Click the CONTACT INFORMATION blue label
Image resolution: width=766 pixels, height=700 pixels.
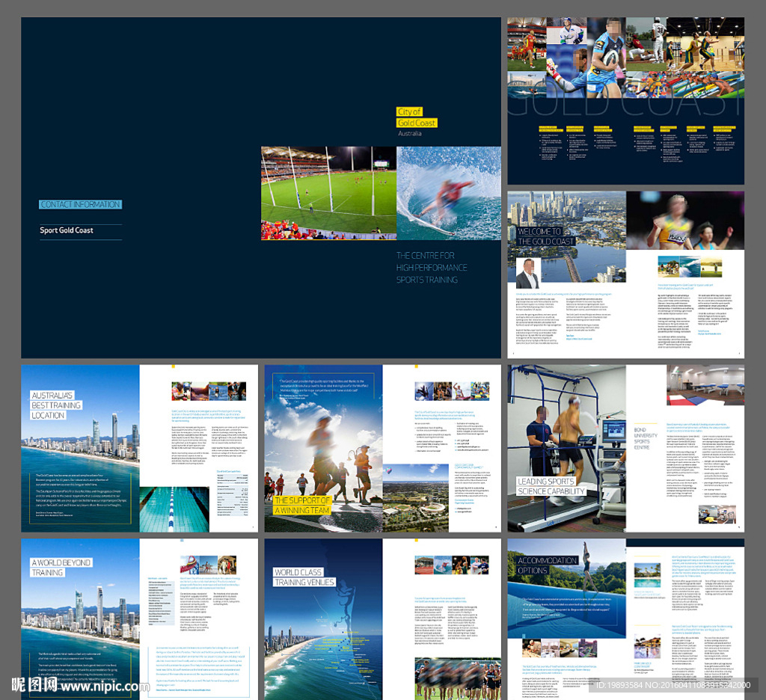[x=81, y=205]
